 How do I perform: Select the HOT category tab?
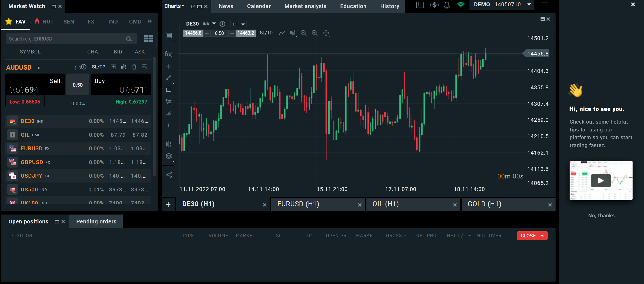(44, 21)
